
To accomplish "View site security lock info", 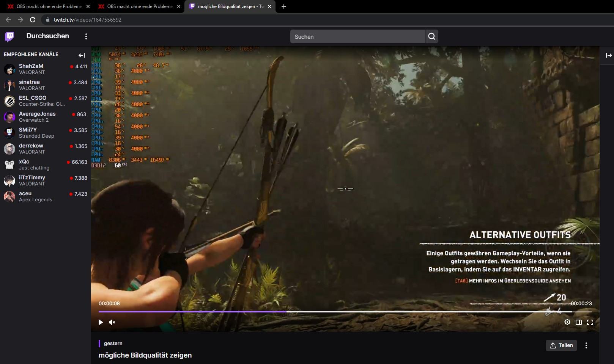I will 47,20.
